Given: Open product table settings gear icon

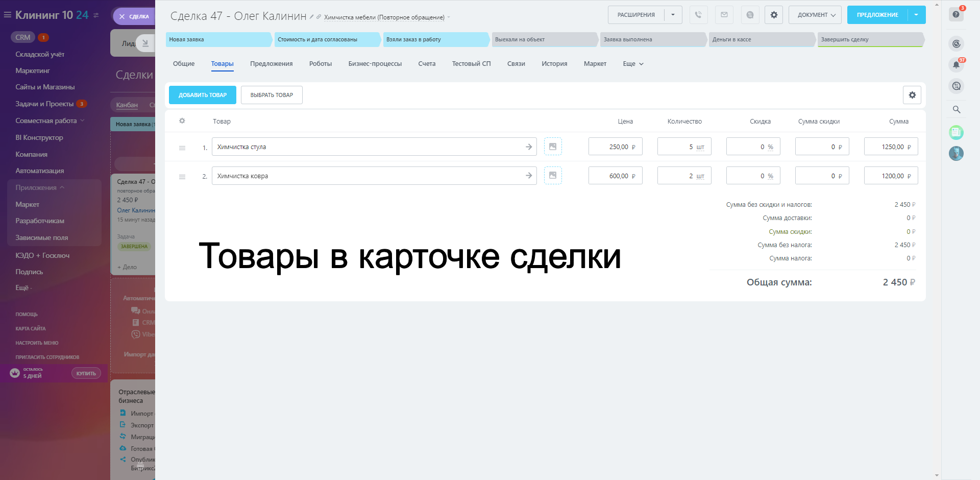Looking at the screenshot, I should pyautogui.click(x=912, y=95).
